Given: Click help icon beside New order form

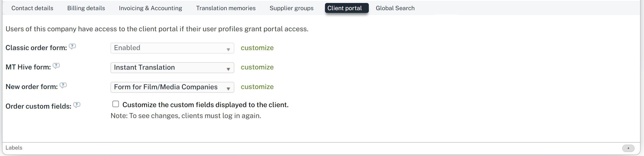Looking at the screenshot, I should click(x=63, y=85).
